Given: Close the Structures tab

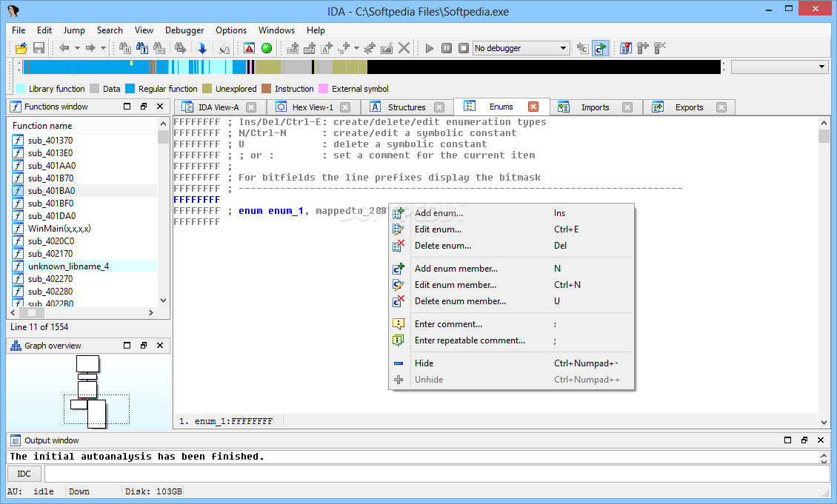Looking at the screenshot, I should 439,107.
